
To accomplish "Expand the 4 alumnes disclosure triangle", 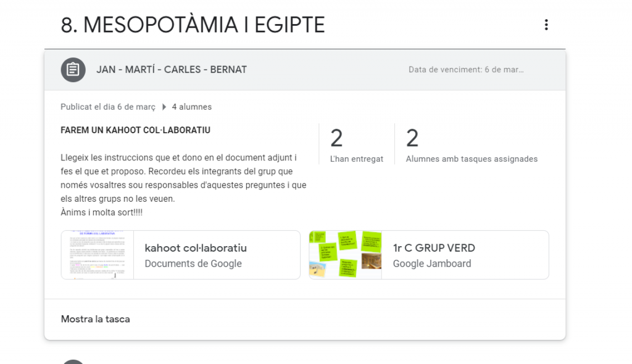I will click(x=164, y=107).
